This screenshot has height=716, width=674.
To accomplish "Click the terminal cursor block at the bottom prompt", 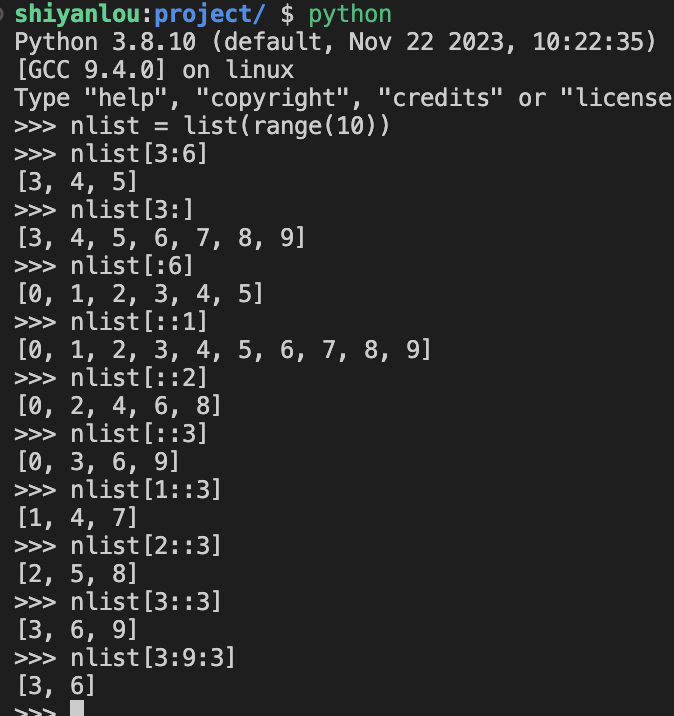I will pyautogui.click(x=77, y=709).
